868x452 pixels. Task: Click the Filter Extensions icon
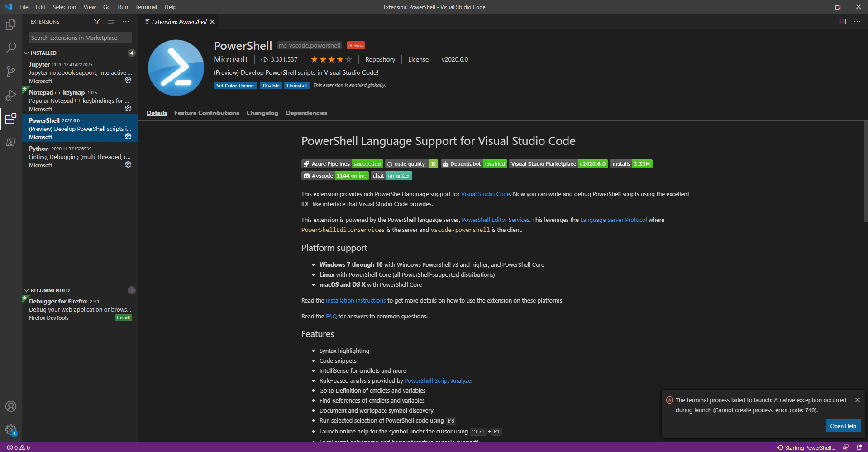point(96,21)
